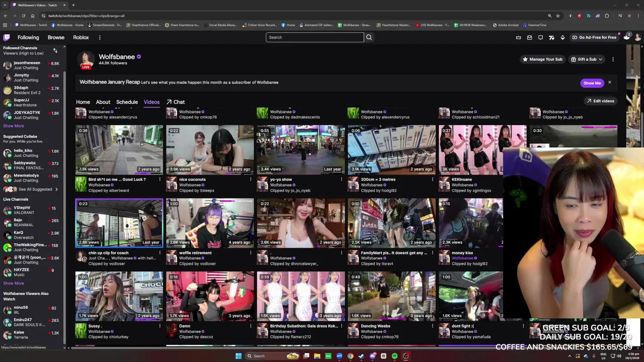Open 39daph's channel in the sidebar
Screen dimensions: 644x362
[x=31, y=90]
